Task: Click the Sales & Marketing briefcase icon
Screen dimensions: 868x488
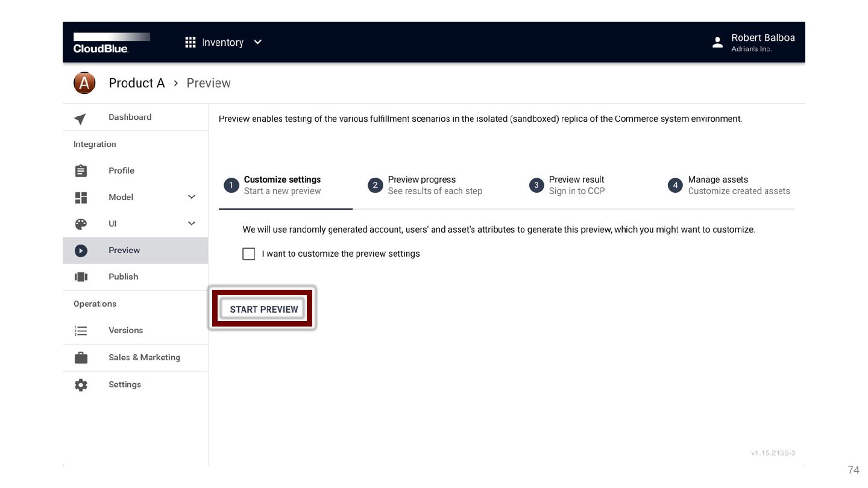Action: click(x=81, y=358)
